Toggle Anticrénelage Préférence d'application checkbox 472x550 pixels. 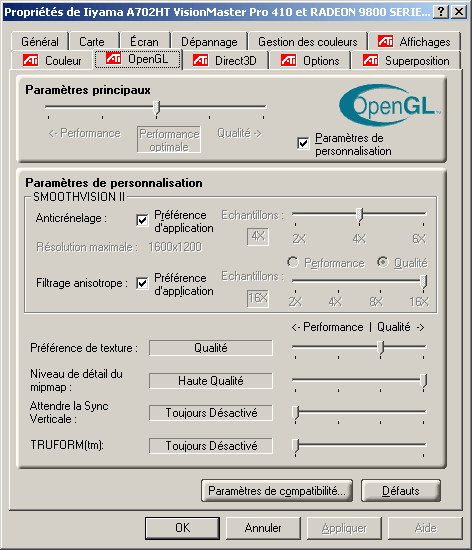tap(142, 220)
